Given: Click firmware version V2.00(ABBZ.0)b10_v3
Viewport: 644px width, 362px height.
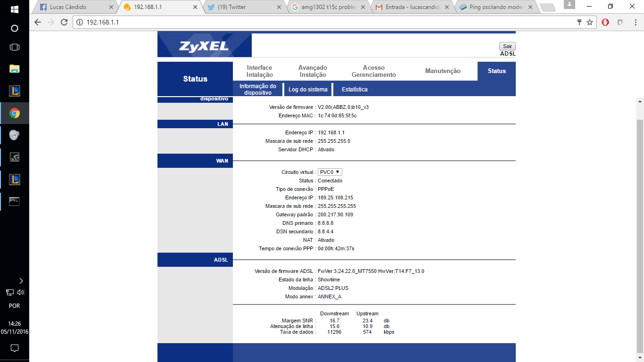Looking at the screenshot, I should (x=343, y=107).
